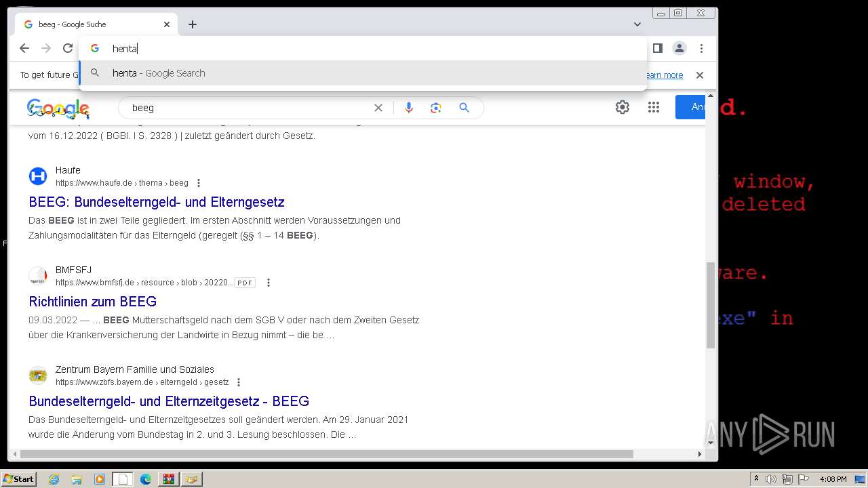
Task: Search by image with Lens icon
Action: 435,108
